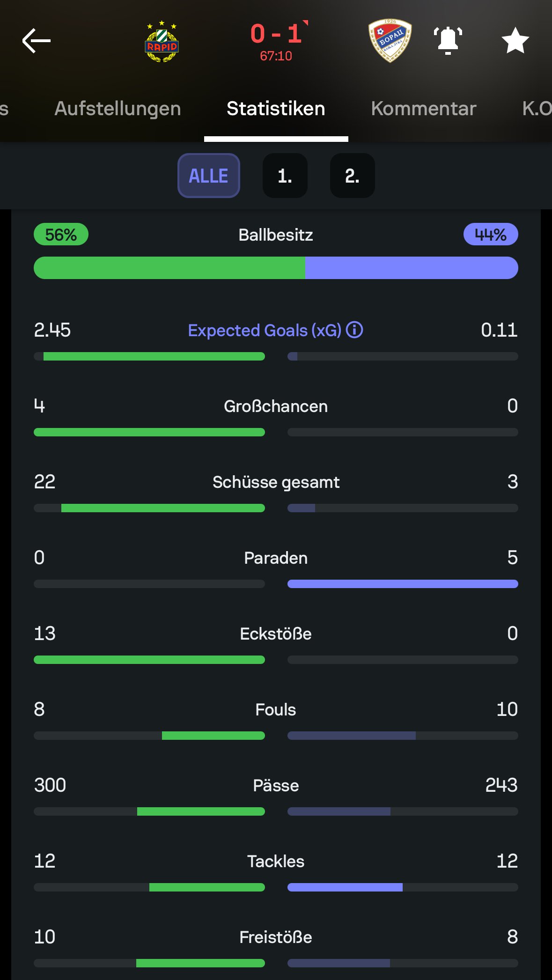Tap the Schüsse gesamt stat row label
The width and height of the screenshot is (552, 980).
tap(276, 482)
